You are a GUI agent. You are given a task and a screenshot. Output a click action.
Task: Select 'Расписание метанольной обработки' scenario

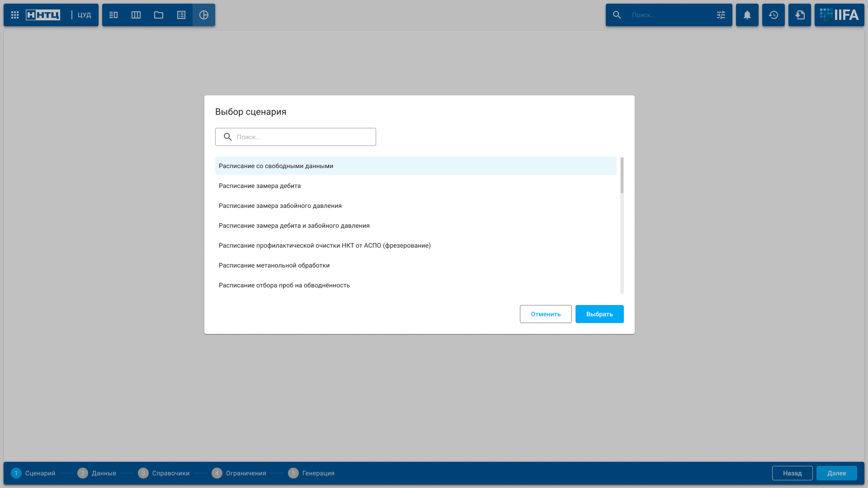274,265
